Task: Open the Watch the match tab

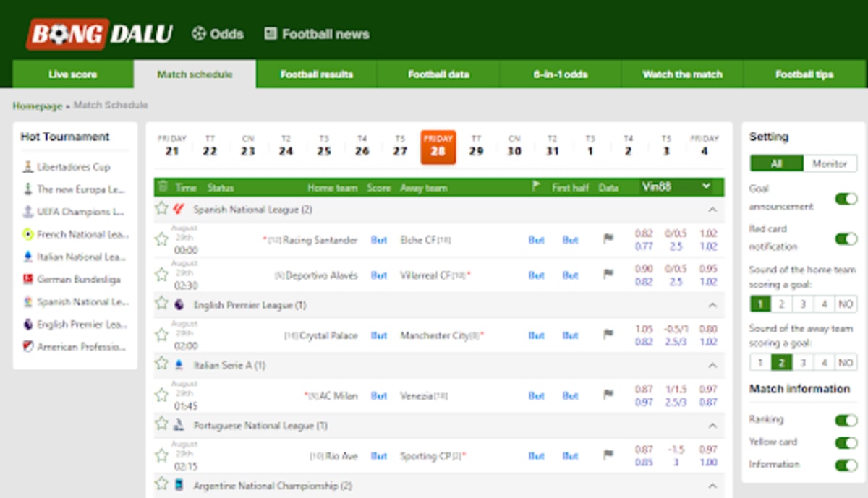Action: click(682, 74)
